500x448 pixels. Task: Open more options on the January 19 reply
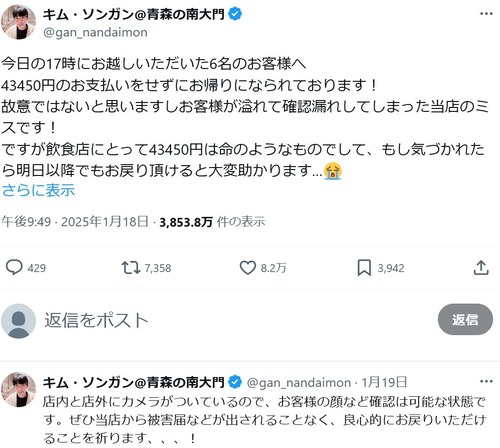(486, 381)
